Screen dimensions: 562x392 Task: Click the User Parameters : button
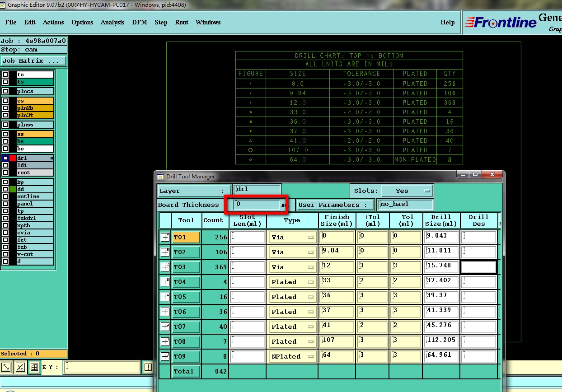tap(336, 205)
